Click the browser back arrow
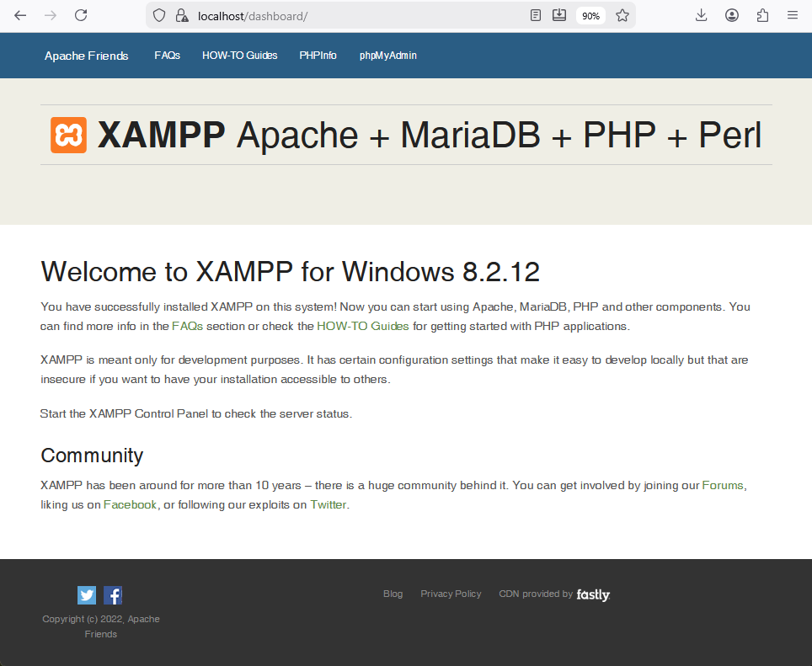Image resolution: width=812 pixels, height=666 pixels. (x=20, y=15)
